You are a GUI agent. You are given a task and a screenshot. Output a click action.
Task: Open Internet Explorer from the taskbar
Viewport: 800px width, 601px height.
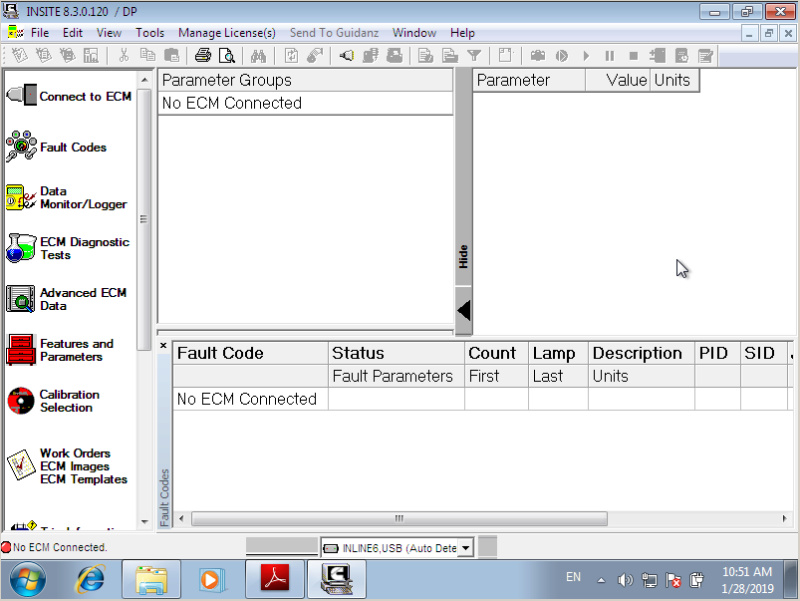coord(91,580)
